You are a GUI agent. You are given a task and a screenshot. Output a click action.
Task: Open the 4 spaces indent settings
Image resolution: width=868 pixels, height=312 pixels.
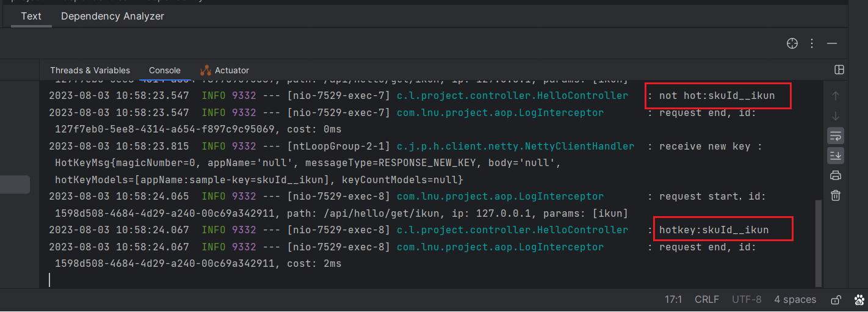click(795, 300)
